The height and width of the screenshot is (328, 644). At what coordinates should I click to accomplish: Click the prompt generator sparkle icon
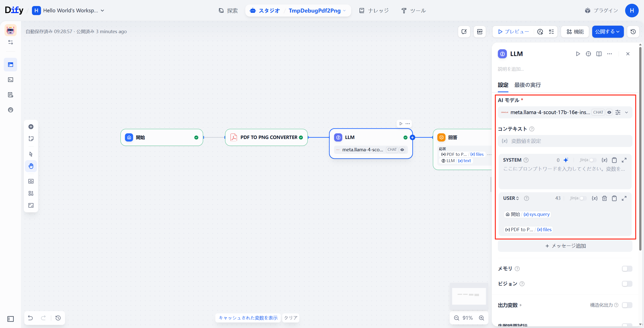[x=566, y=160]
